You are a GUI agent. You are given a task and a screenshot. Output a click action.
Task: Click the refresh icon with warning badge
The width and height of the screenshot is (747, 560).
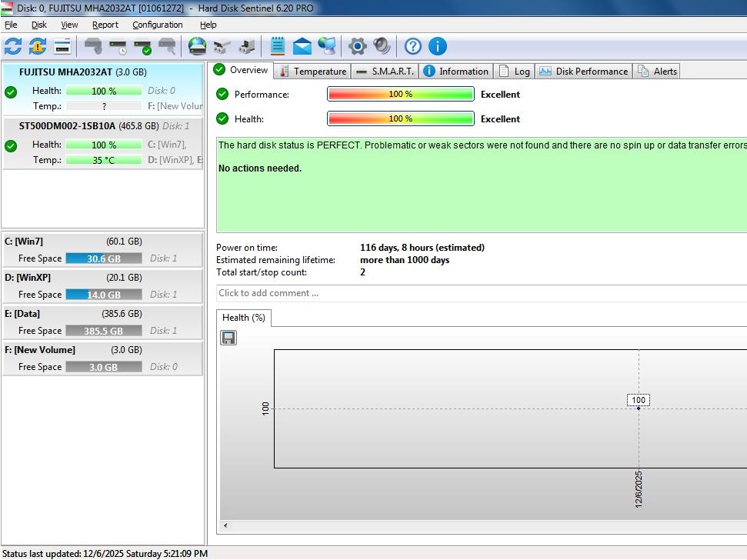(x=38, y=46)
